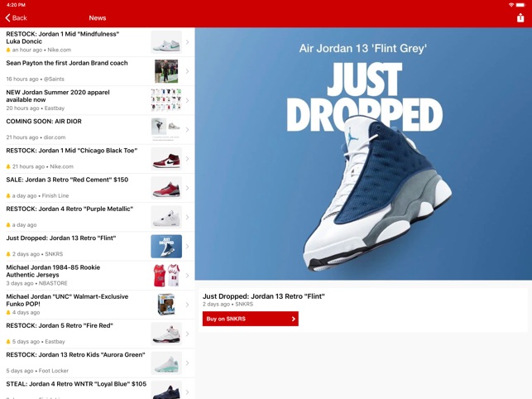Image resolution: width=532 pixels, height=399 pixels.
Task: Tap bell icon on Chicago Black Toe item
Action: (9, 166)
